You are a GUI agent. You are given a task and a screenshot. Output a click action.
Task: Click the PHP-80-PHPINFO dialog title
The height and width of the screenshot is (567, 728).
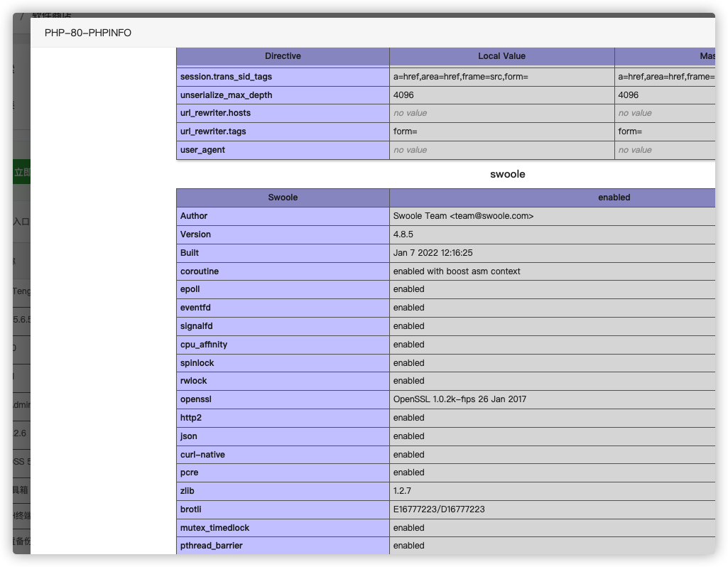(x=88, y=33)
